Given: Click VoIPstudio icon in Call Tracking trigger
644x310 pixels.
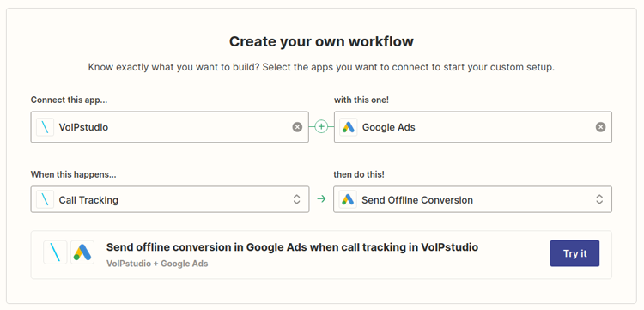Looking at the screenshot, I should click(46, 200).
